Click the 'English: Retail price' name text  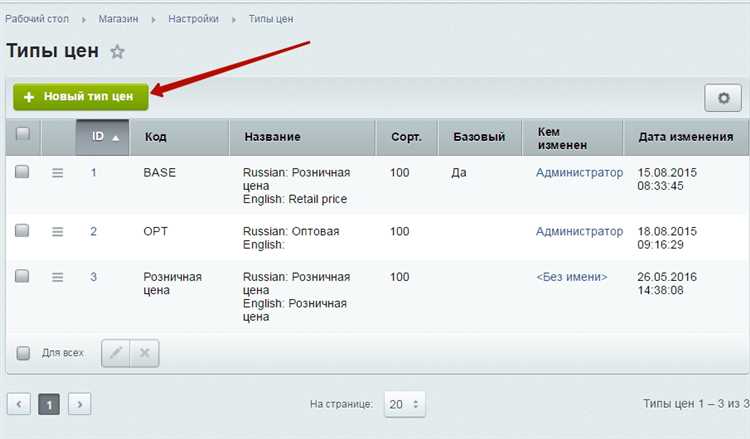(x=295, y=199)
